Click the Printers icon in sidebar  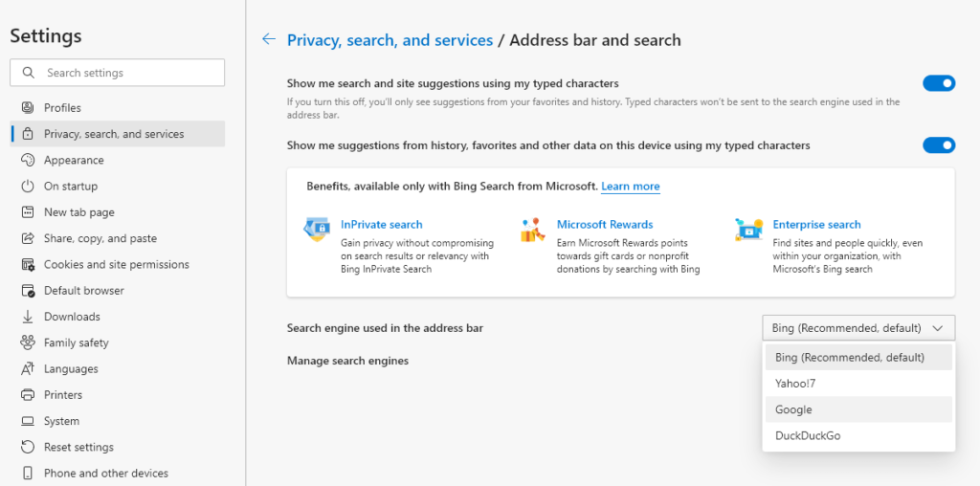coord(27,395)
